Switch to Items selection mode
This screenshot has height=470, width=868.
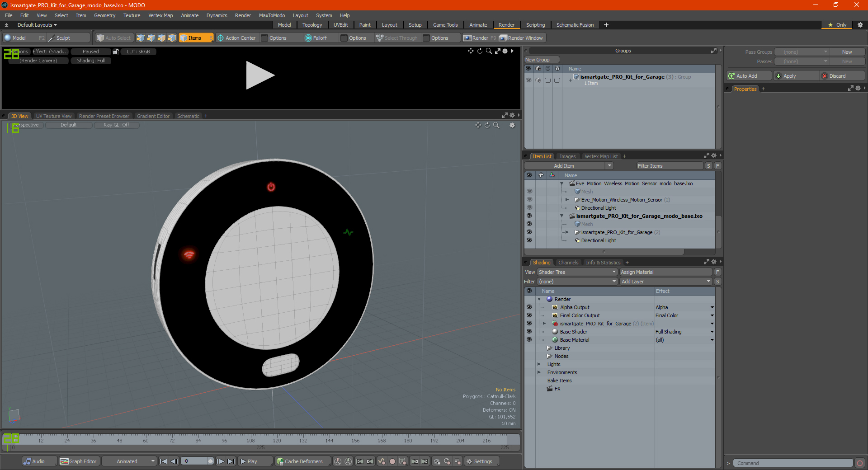tap(196, 38)
